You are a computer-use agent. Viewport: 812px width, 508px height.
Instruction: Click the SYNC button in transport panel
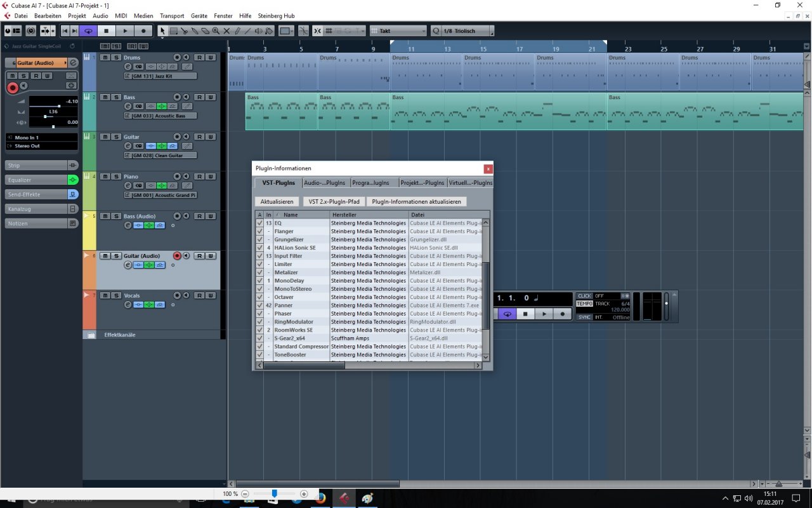584,317
